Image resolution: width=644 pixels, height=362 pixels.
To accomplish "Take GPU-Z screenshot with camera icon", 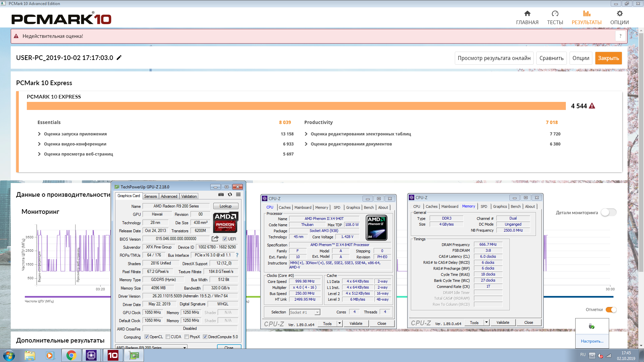I will (221, 194).
